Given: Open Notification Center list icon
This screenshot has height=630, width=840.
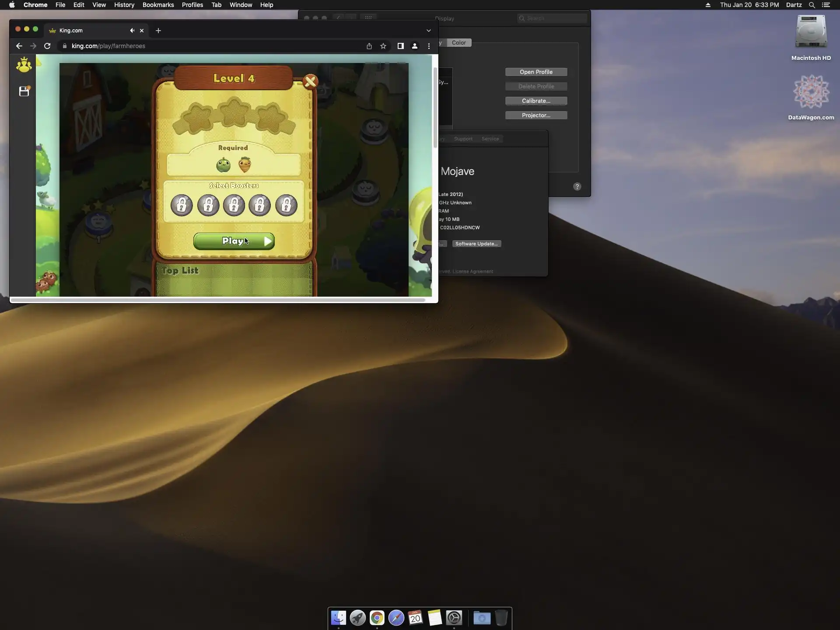Looking at the screenshot, I should click(826, 5).
